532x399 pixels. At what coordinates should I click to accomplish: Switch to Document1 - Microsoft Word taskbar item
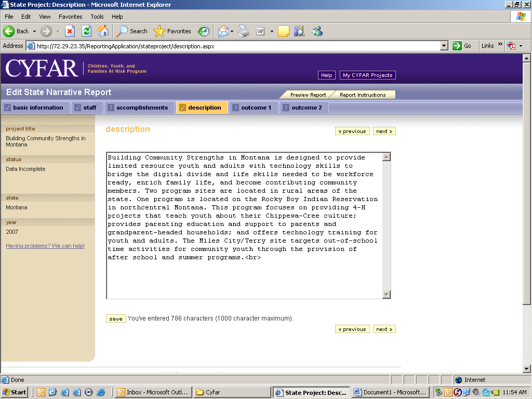click(x=391, y=392)
